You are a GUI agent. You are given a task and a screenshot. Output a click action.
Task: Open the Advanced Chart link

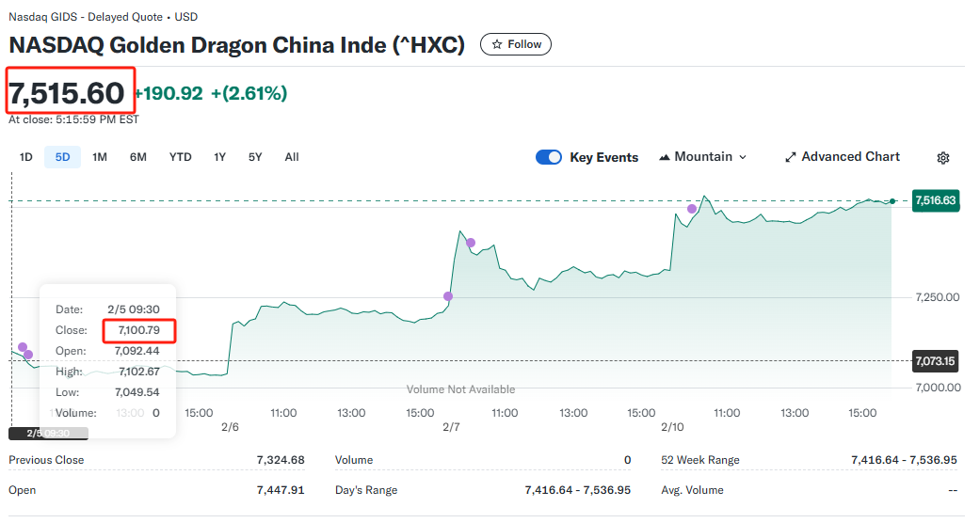point(842,157)
